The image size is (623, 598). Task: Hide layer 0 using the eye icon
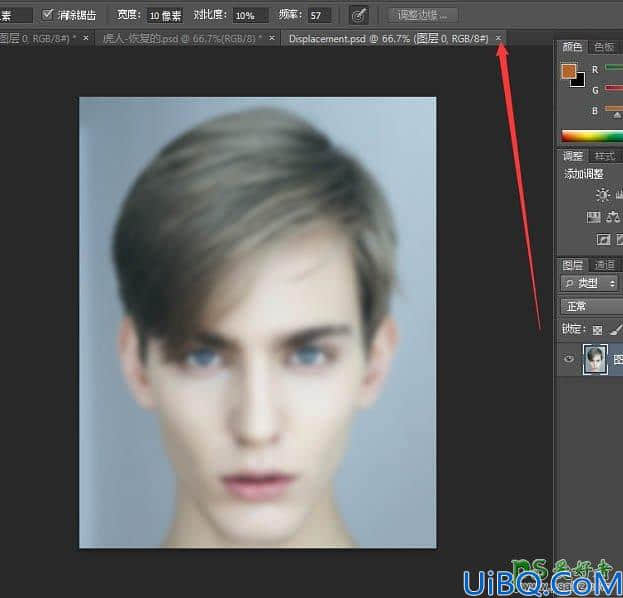pyautogui.click(x=569, y=359)
